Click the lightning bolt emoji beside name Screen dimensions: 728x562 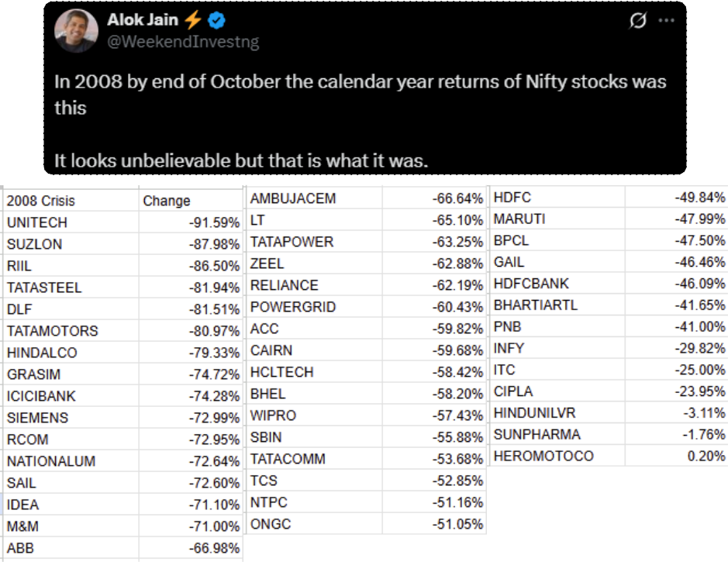pyautogui.click(x=192, y=21)
